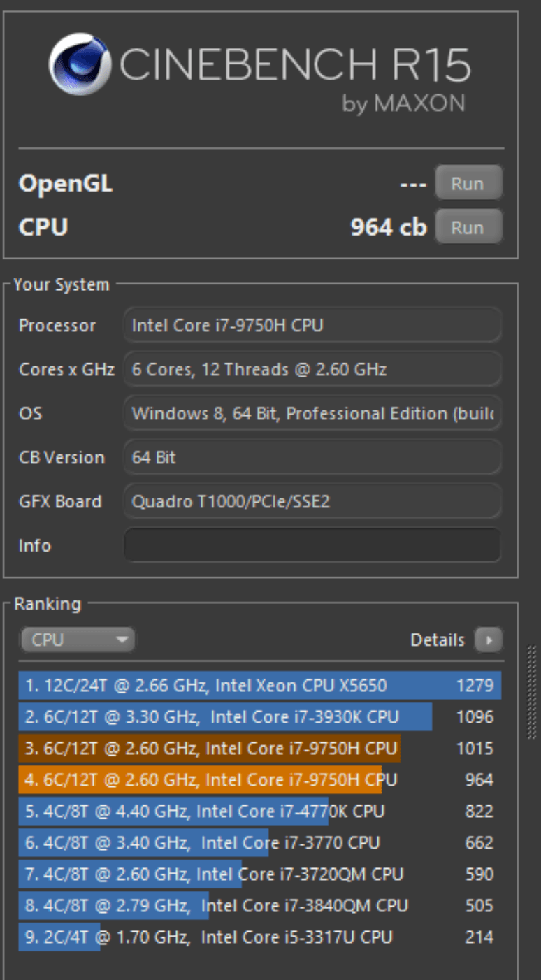
Task: Run the OpenGL benchmark
Action: click(468, 184)
